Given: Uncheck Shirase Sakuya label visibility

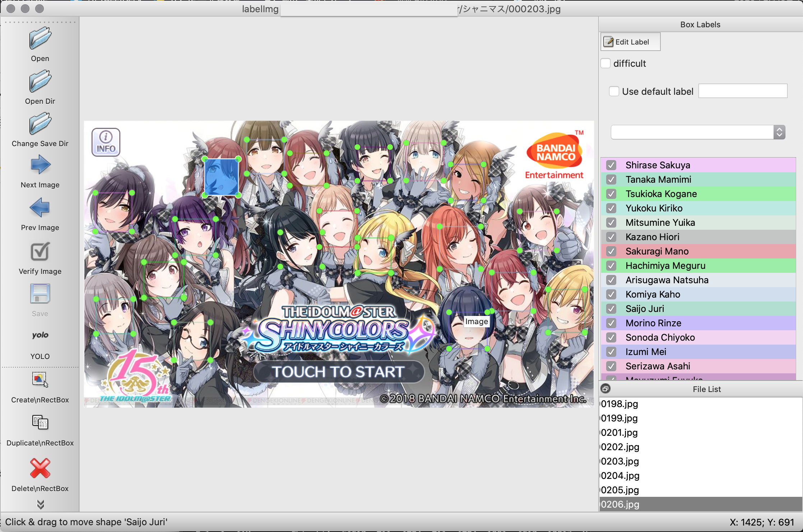Looking at the screenshot, I should (x=611, y=165).
